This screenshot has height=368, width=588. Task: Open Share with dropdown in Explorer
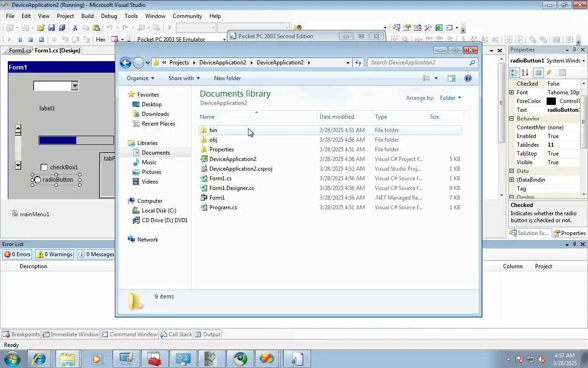point(184,78)
